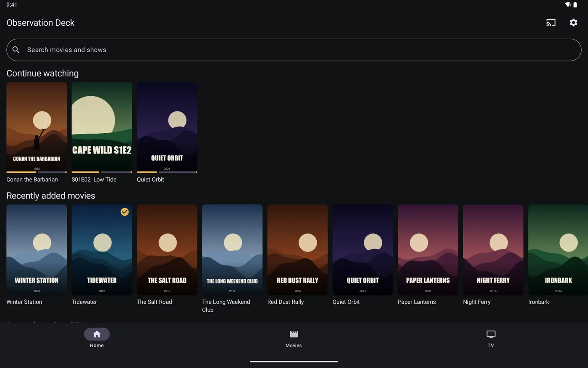588x368 pixels.
Task: Choose the Red Dust Rally poster
Action: pyautogui.click(x=297, y=249)
